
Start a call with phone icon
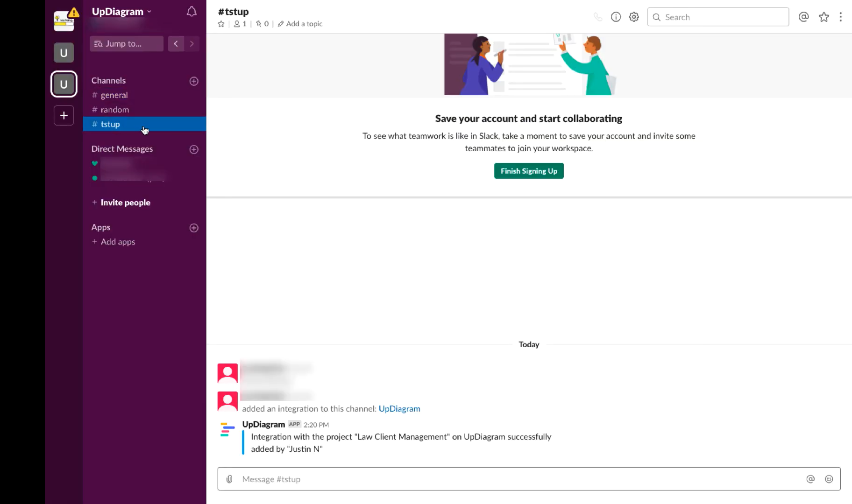click(x=598, y=17)
